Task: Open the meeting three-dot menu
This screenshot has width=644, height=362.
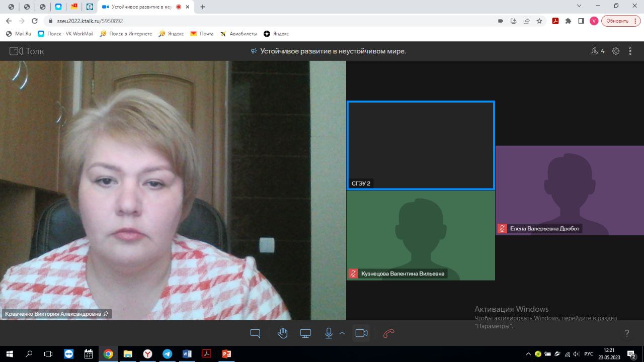Action: [630, 51]
